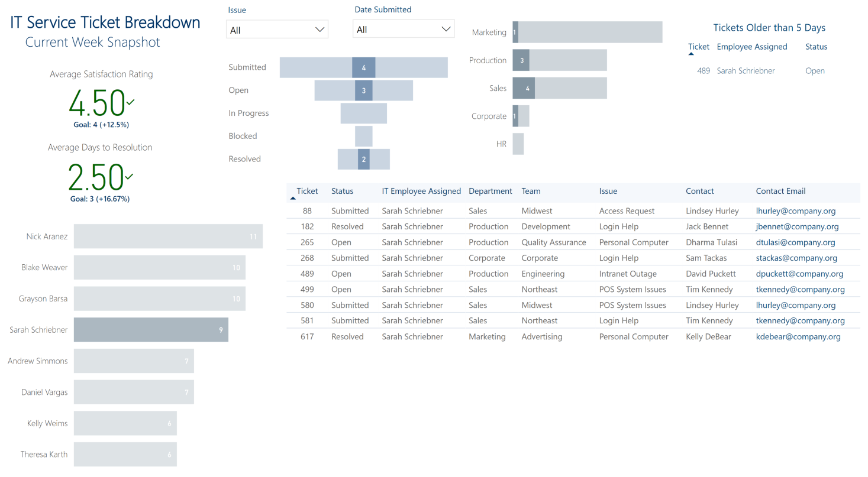Open email link lhurley@company.org for ticket 88

click(x=796, y=211)
